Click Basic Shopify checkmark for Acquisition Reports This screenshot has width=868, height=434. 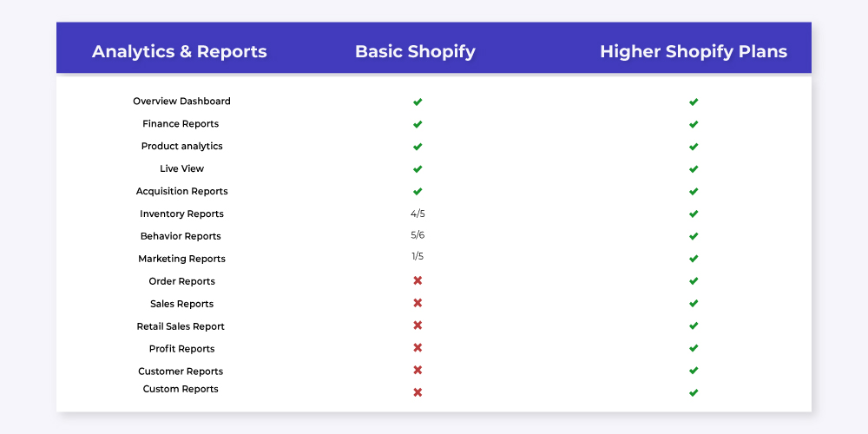click(x=418, y=192)
